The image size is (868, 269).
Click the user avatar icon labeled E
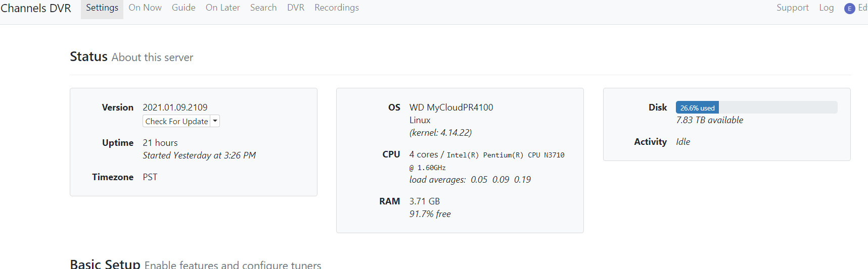(x=849, y=8)
